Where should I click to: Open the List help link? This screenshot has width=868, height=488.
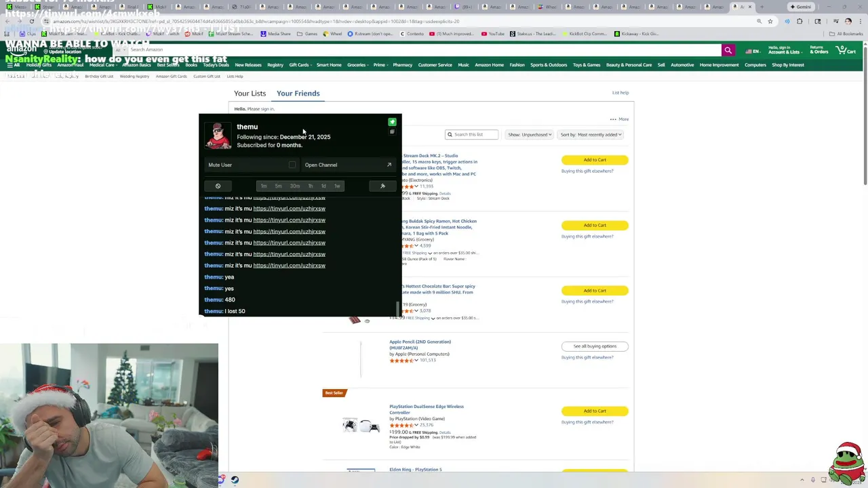click(x=620, y=93)
